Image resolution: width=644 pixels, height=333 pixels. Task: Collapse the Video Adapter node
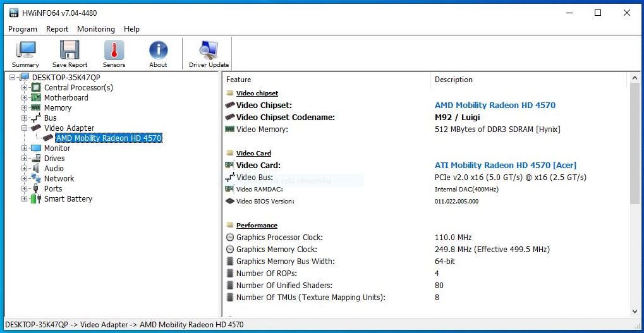pos(25,128)
